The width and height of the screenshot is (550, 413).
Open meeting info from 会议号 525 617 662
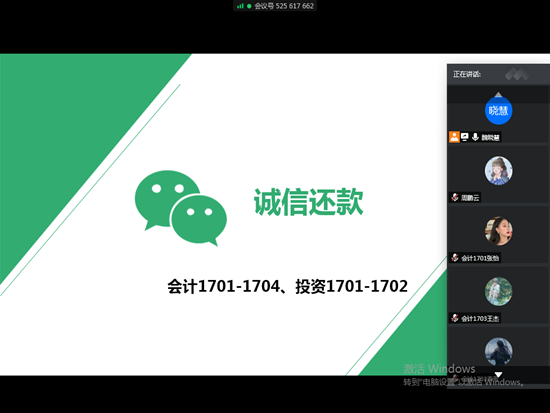[x=284, y=6]
